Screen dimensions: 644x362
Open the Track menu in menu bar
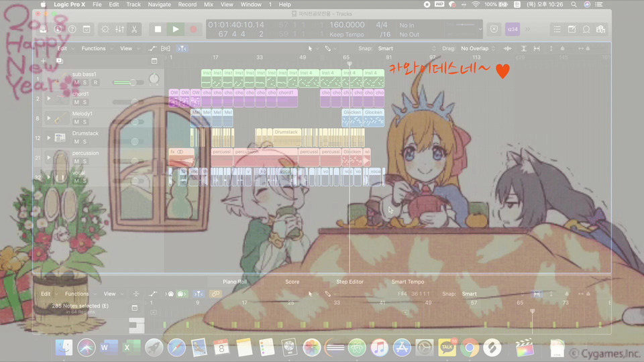pos(133,5)
